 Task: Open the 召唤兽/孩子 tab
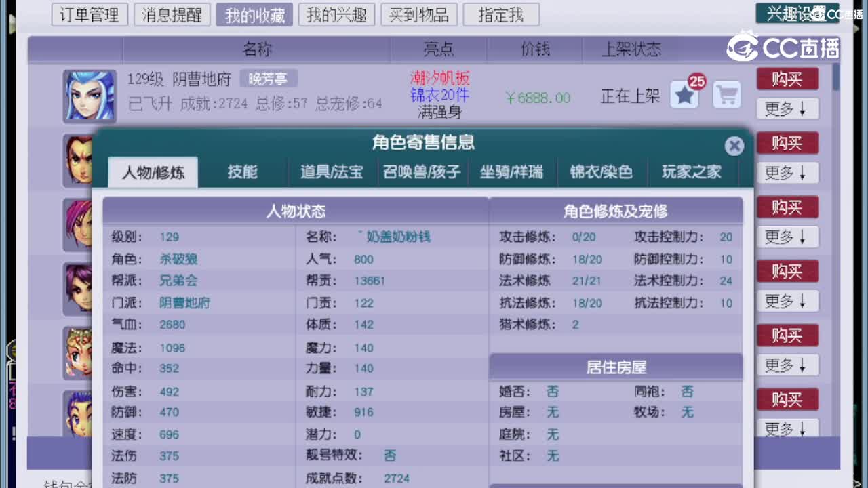(422, 171)
